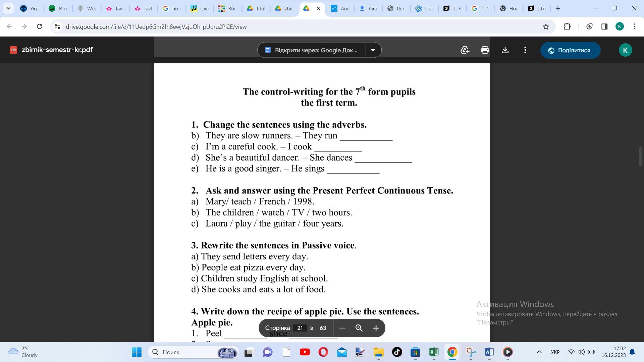644x362 pixels.
Task: Switch to the Пер tab
Action: 425,8
